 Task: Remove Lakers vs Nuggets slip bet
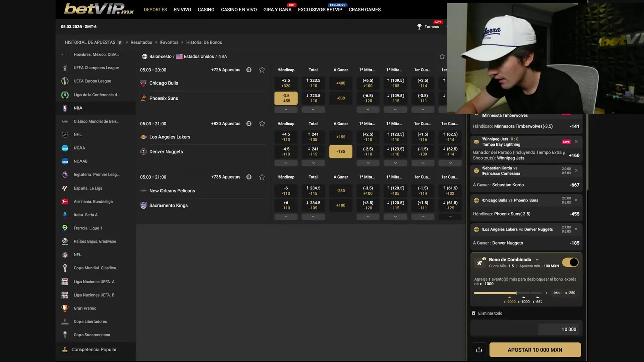coord(576,229)
